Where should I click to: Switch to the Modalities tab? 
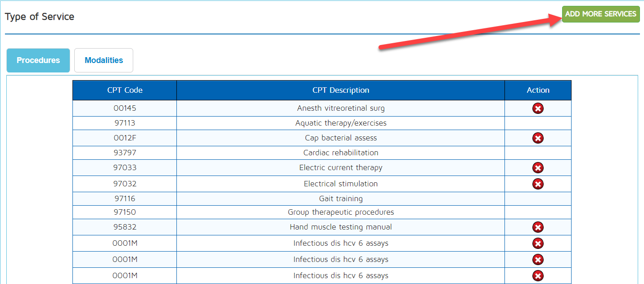coord(104,60)
